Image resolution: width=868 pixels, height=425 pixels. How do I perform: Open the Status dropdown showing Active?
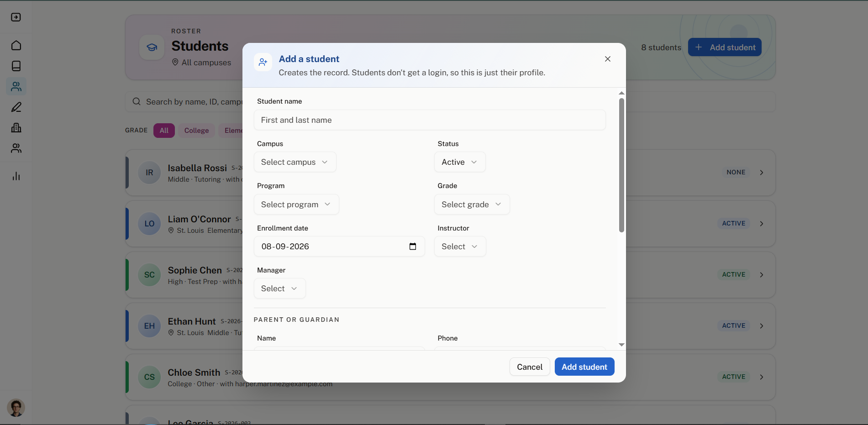pyautogui.click(x=460, y=162)
